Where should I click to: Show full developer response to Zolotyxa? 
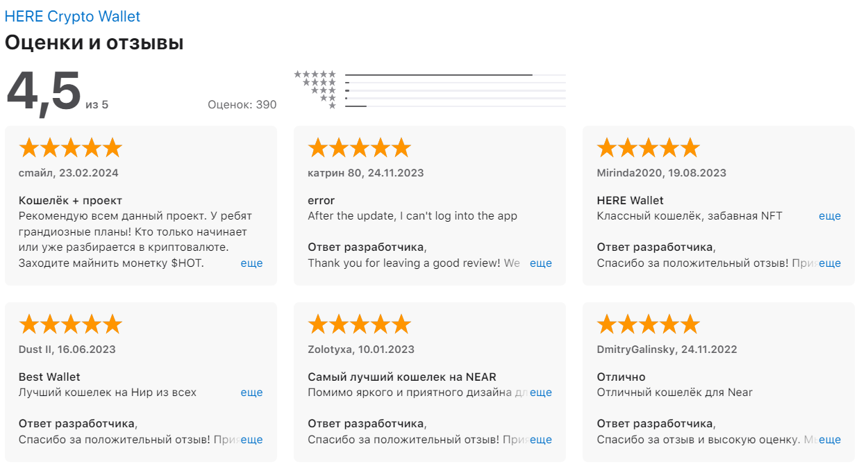pos(540,440)
